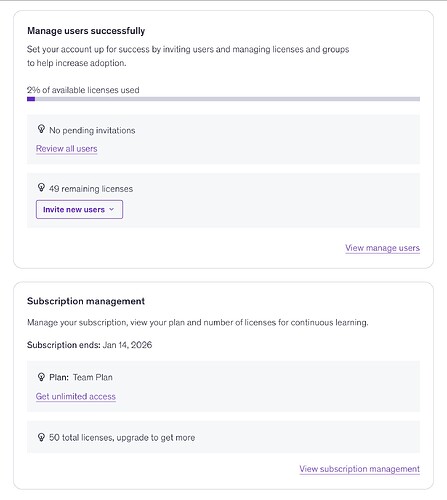Click the Team Plan label

click(x=93, y=377)
